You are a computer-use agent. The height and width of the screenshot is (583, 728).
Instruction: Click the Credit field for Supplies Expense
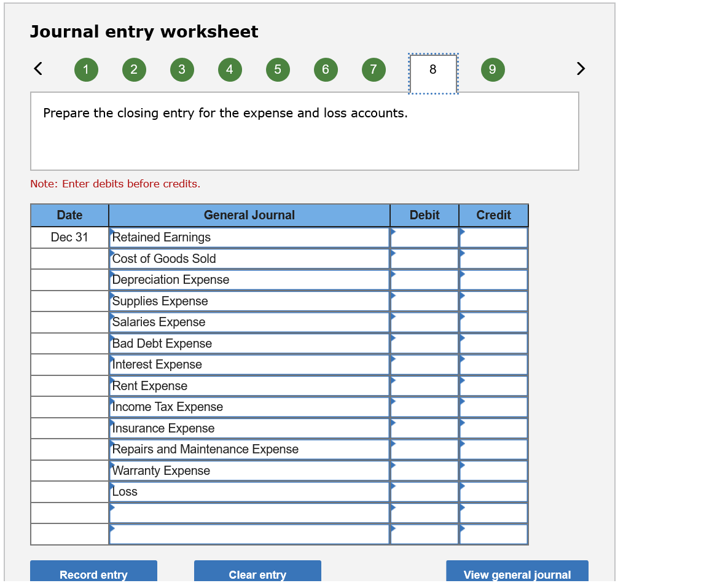coord(493,301)
